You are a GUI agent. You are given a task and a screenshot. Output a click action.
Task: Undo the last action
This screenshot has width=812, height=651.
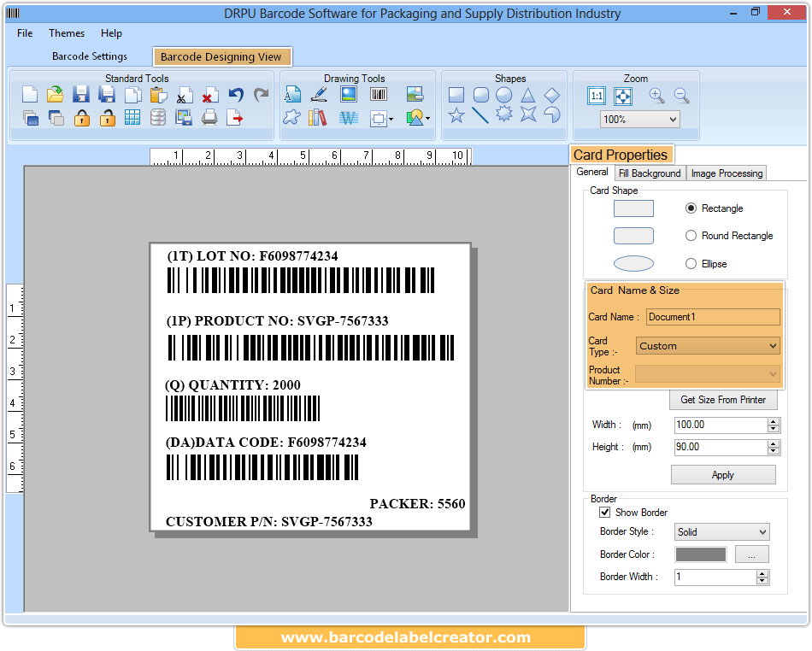tap(236, 95)
